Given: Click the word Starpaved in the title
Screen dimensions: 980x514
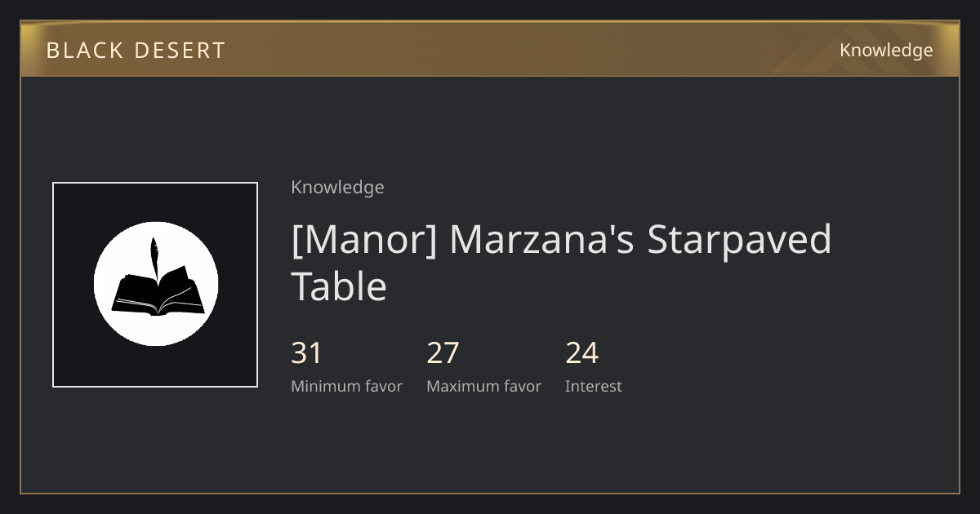Looking at the screenshot, I should pyautogui.click(x=739, y=240).
